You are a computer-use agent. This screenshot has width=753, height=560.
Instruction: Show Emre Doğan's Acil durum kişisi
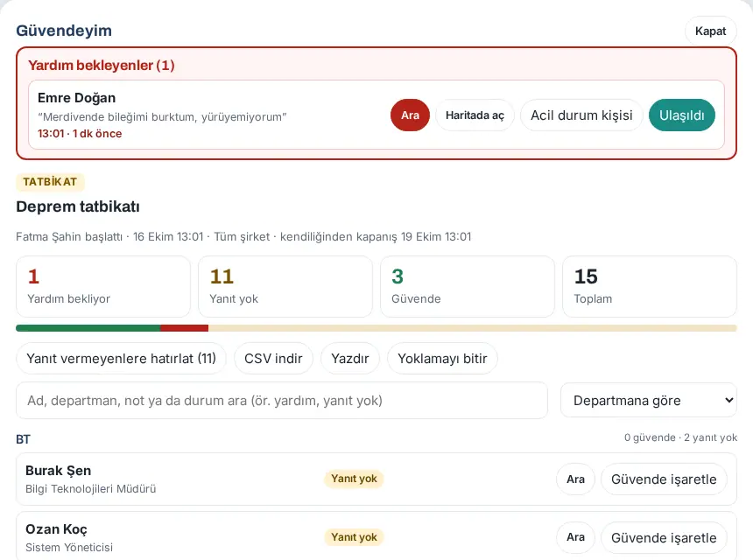point(581,115)
